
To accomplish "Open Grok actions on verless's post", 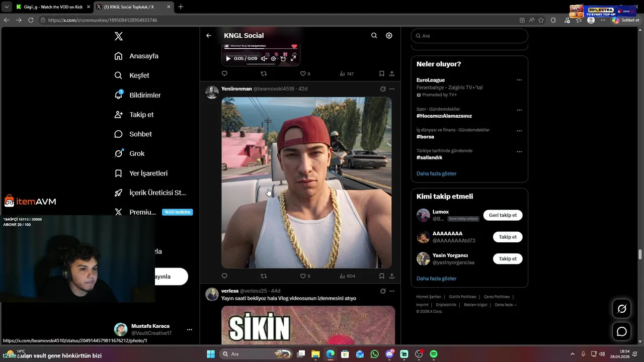I will click(x=383, y=291).
